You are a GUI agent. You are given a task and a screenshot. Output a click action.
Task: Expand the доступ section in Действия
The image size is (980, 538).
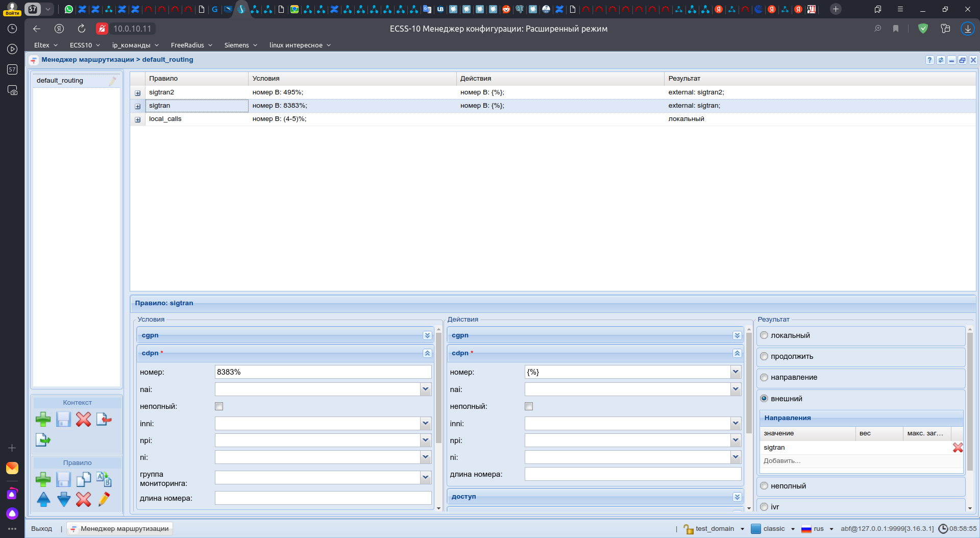737,497
